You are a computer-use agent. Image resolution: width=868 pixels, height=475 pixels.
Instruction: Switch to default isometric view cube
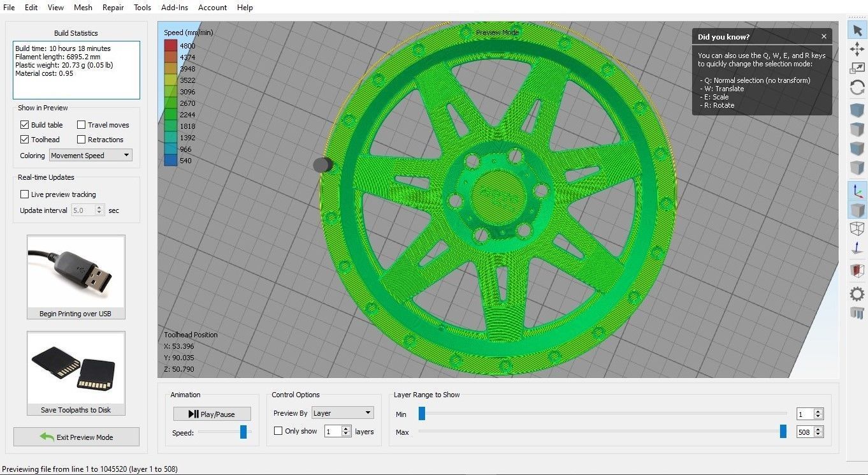pyautogui.click(x=857, y=110)
